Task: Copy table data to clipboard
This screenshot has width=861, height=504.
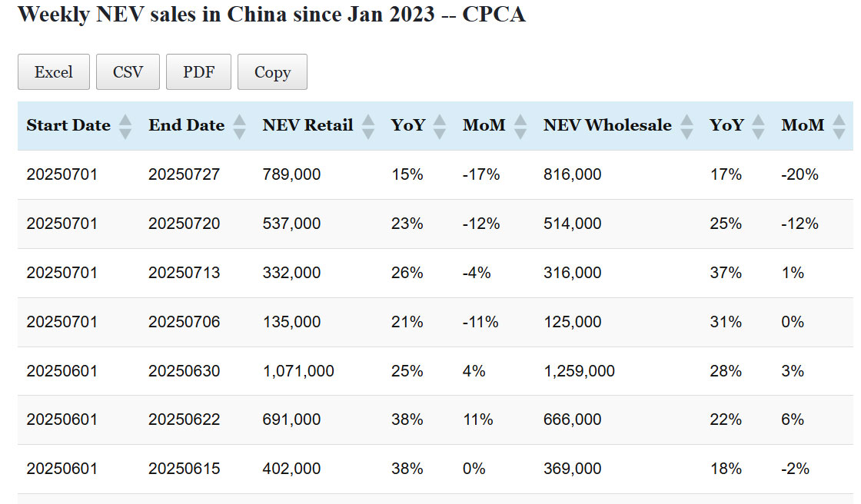Action: pyautogui.click(x=272, y=72)
